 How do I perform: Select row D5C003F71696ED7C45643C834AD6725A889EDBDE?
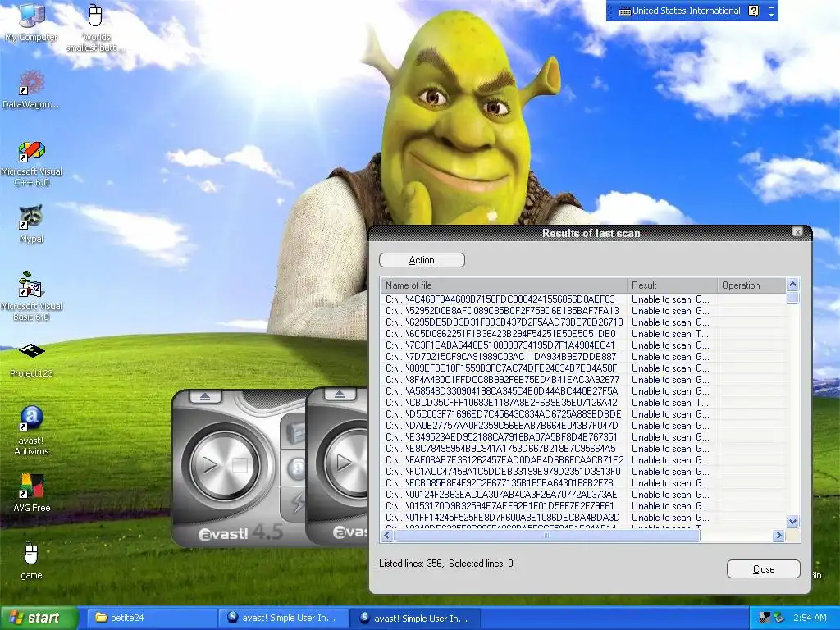click(x=583, y=414)
